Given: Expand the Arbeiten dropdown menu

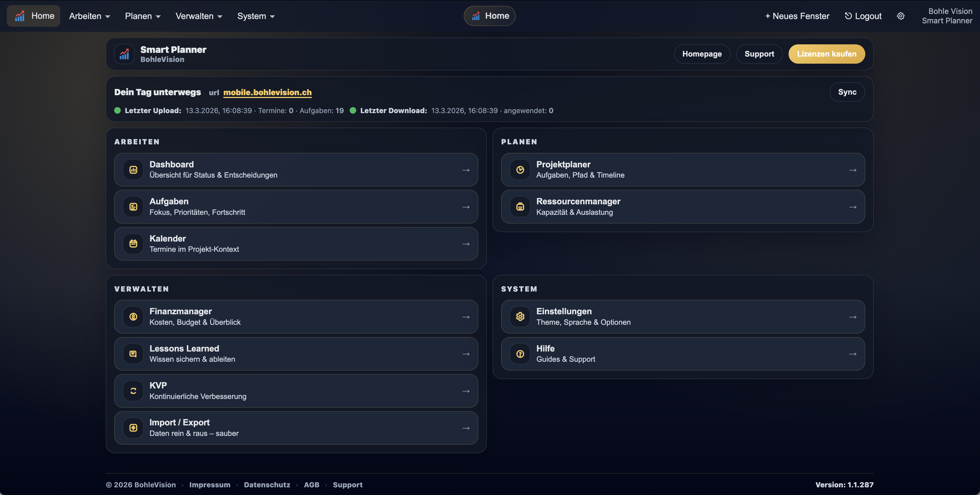Looking at the screenshot, I should pyautogui.click(x=89, y=16).
